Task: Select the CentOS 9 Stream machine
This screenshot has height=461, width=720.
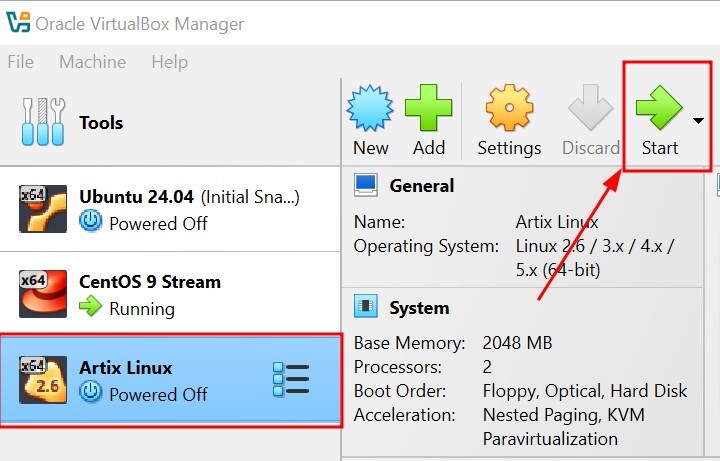Action: click(x=150, y=295)
